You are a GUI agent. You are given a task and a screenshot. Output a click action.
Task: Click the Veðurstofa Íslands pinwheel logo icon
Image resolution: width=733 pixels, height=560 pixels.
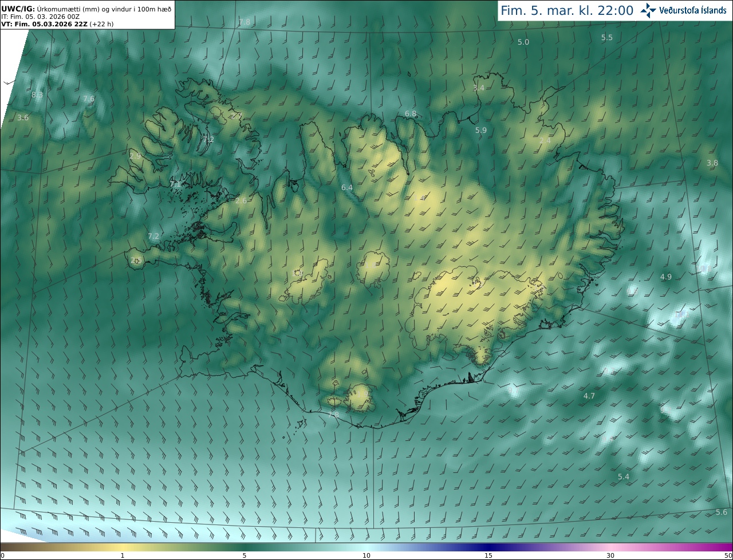pos(649,10)
